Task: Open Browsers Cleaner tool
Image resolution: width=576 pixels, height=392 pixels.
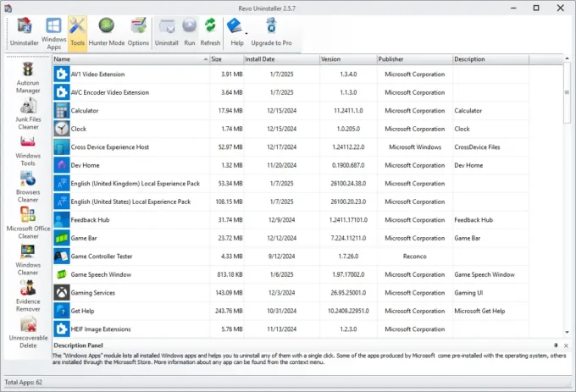Action: pos(28,188)
